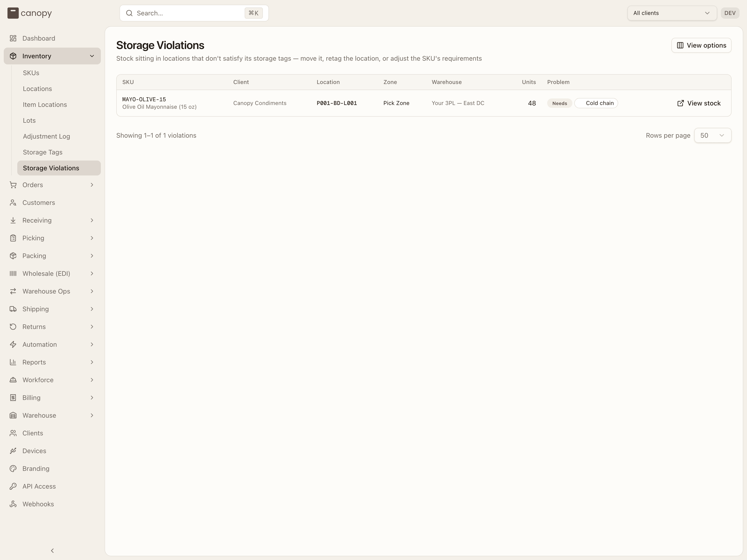Open Lots under Inventory
This screenshot has width=747, height=560.
[59, 120]
